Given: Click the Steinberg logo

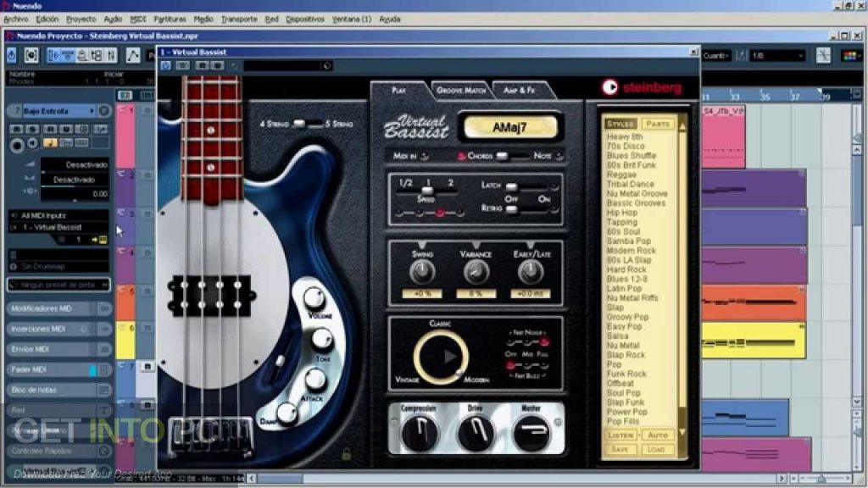Looking at the screenshot, I should pos(642,87).
